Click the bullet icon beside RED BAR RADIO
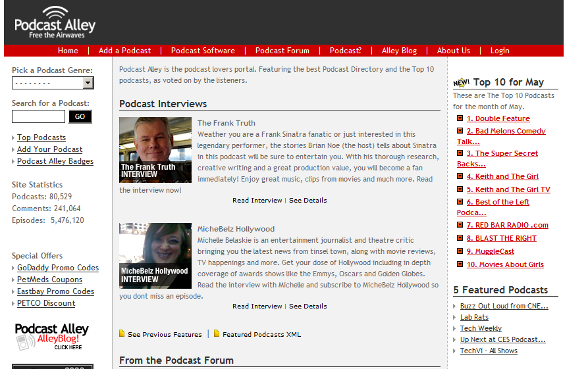Viewport: 588px width, 369px height. tap(460, 225)
